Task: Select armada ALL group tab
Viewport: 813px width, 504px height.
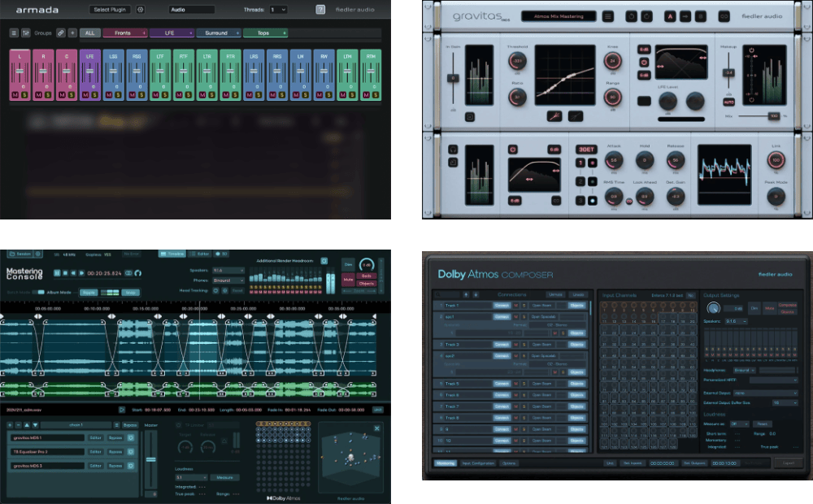Action: 89,33
